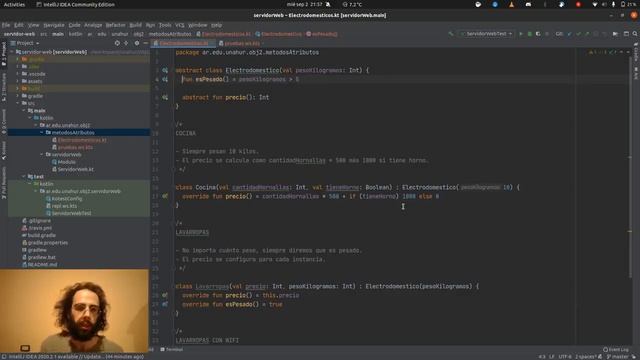
Task: Run the ServidorWebTest configuration
Action: pos(521,34)
